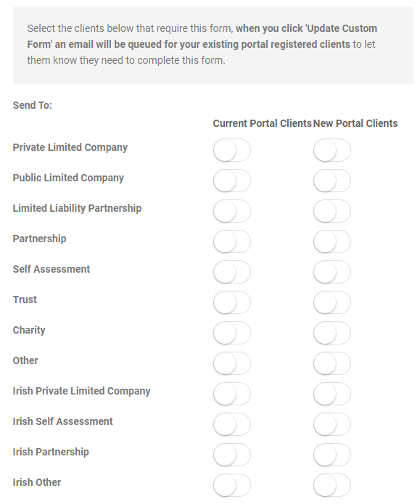Toggle Public Limited Company for Current Portal Clients

tap(232, 181)
